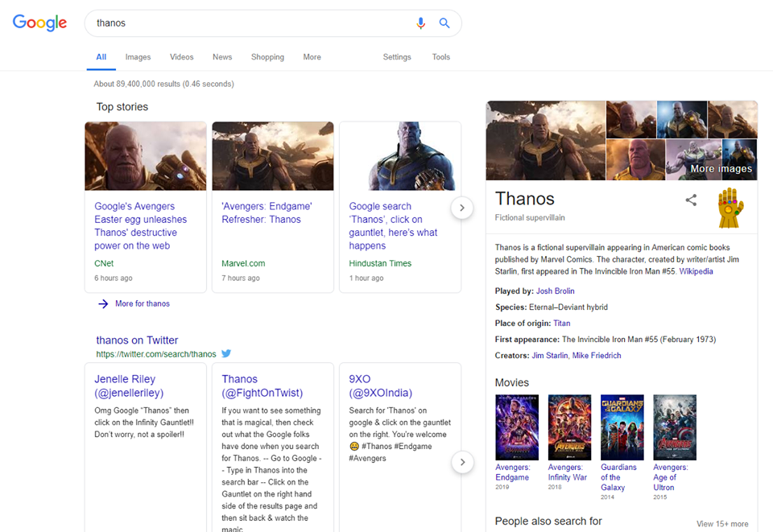Image resolution: width=773 pixels, height=532 pixels.
Task: Open the Hindustan Times story thumbnail
Action: click(x=400, y=156)
